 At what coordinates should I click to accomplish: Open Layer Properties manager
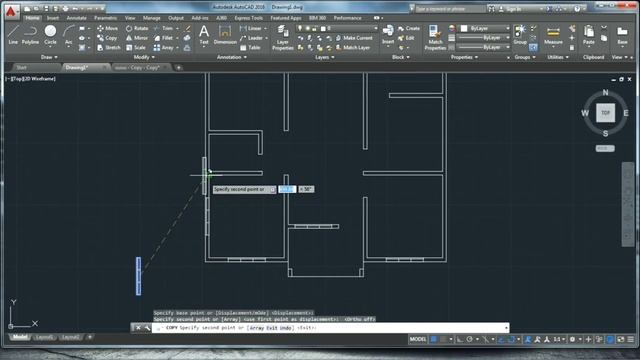point(282,37)
